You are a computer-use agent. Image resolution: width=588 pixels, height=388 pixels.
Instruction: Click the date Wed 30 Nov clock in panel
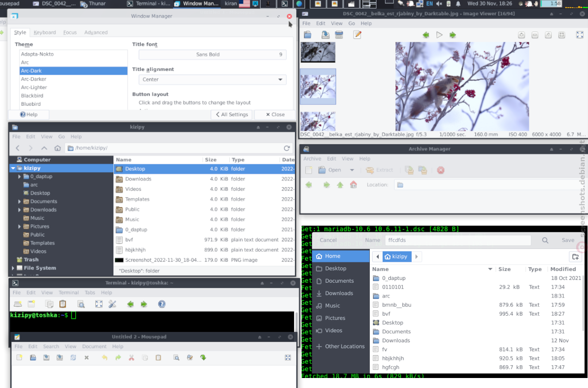(x=489, y=4)
